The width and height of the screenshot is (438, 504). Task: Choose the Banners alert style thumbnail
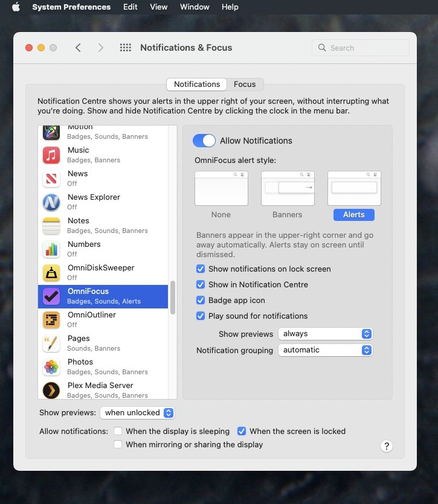288,188
